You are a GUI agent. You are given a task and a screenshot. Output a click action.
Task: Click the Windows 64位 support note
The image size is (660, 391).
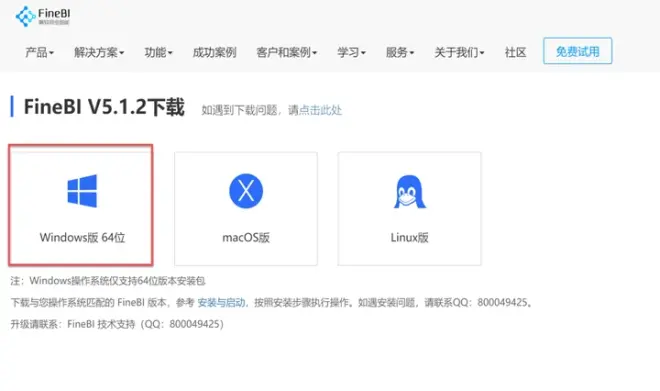(108, 281)
